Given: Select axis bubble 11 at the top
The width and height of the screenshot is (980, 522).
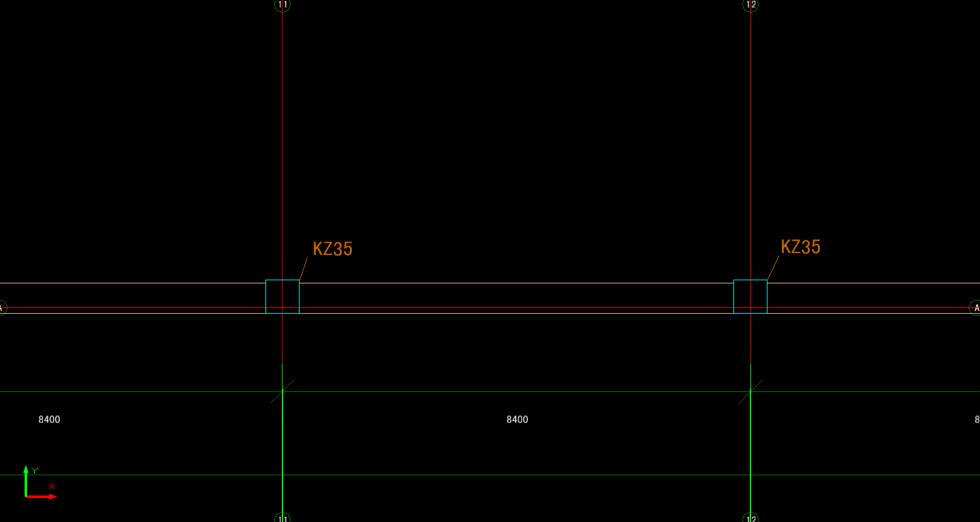Looking at the screenshot, I should 283,4.
